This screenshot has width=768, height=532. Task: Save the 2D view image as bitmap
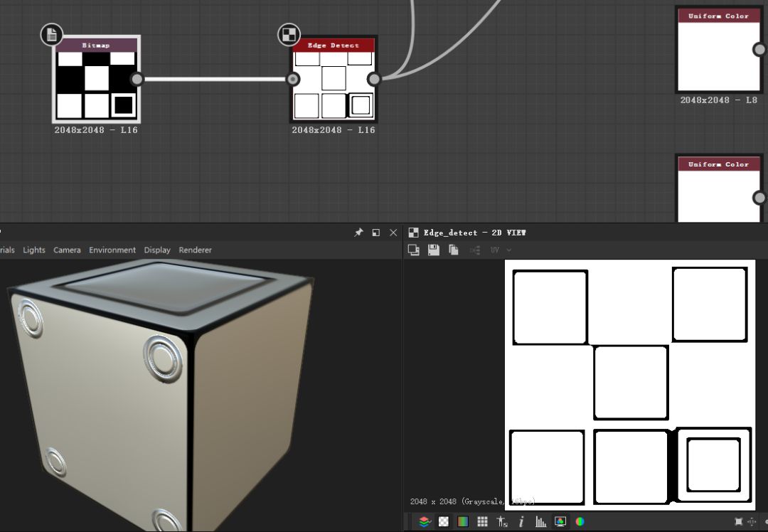[x=434, y=250]
